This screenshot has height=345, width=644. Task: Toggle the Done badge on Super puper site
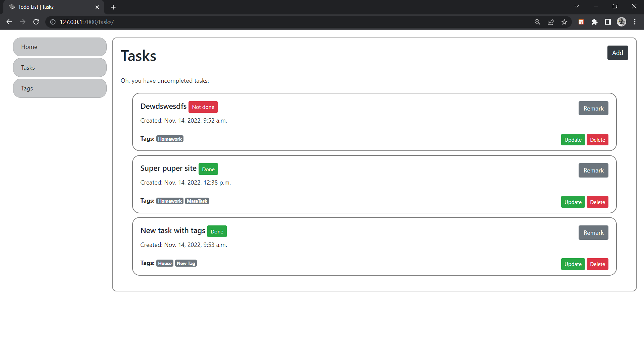point(208,169)
